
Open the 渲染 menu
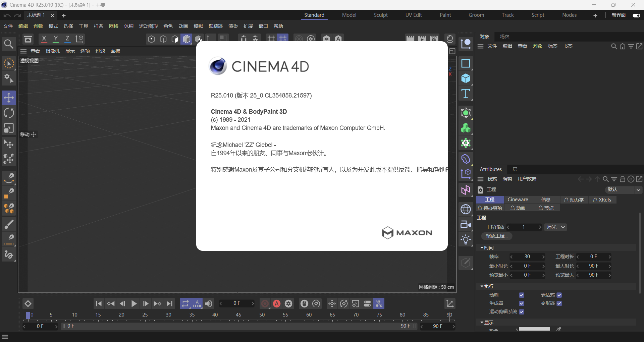[x=233, y=26]
